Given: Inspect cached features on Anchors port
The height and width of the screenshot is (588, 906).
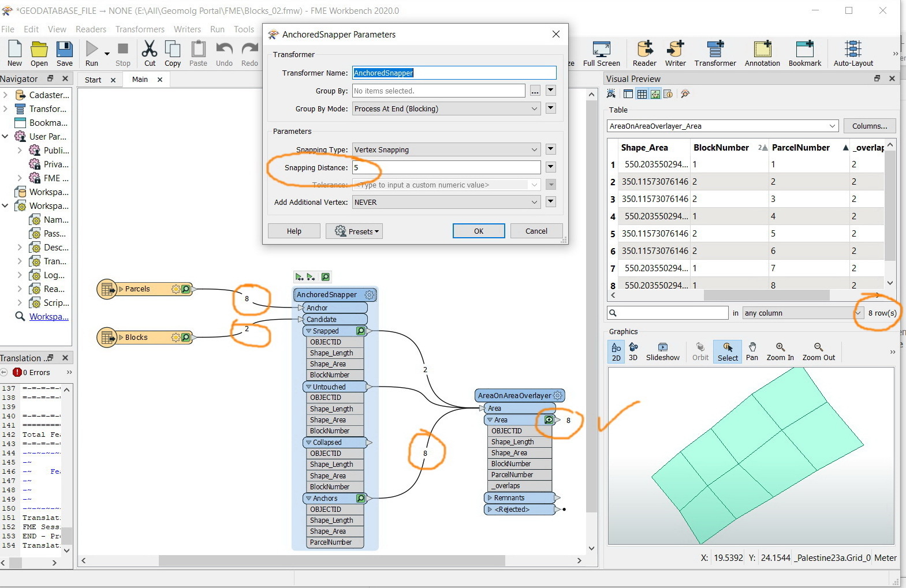Looking at the screenshot, I should tap(361, 499).
